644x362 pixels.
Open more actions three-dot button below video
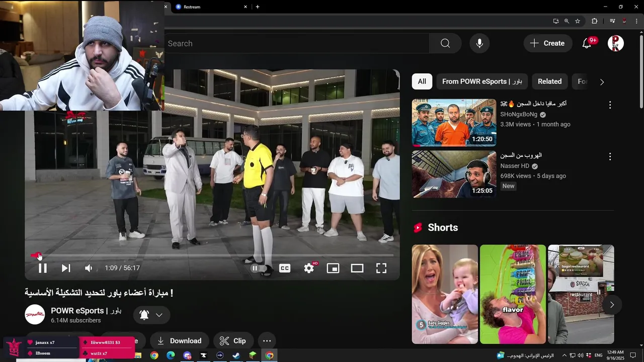click(x=267, y=341)
